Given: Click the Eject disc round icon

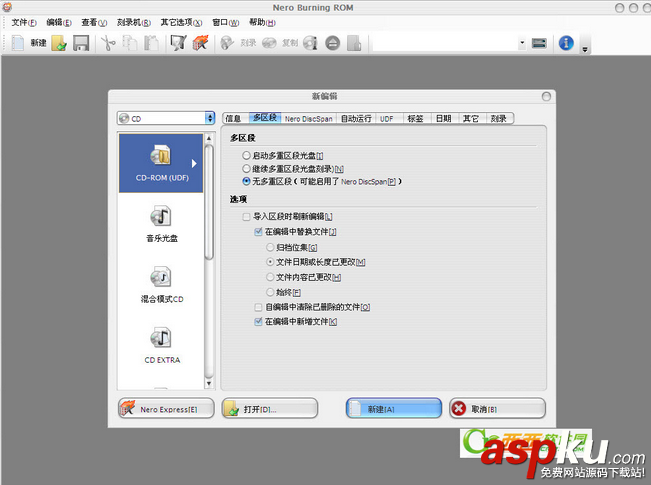Looking at the screenshot, I should [x=333, y=43].
